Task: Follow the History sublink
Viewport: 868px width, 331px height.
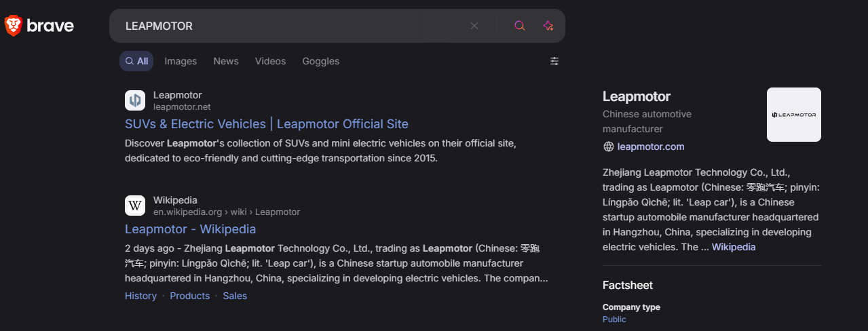Action: click(140, 296)
